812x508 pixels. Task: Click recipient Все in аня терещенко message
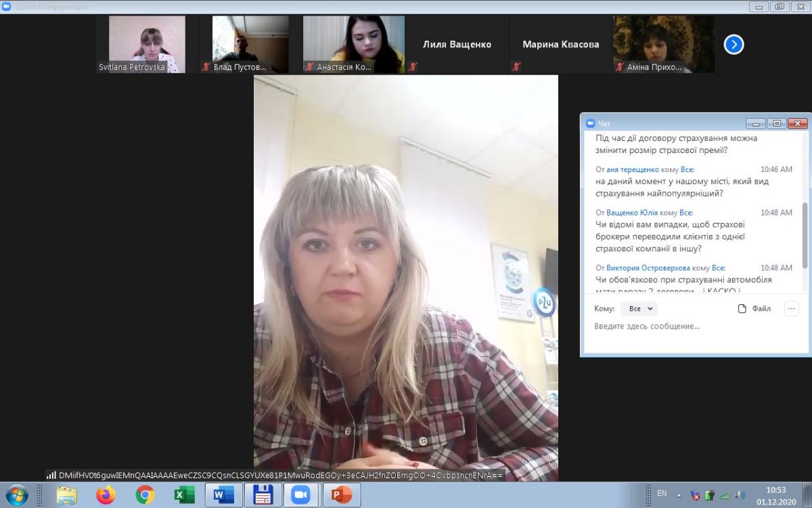tap(687, 169)
